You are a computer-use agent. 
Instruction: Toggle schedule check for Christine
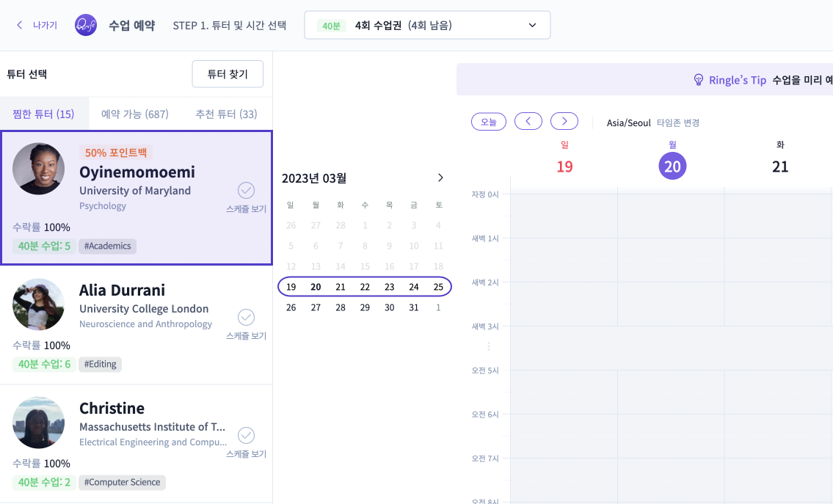click(x=246, y=436)
